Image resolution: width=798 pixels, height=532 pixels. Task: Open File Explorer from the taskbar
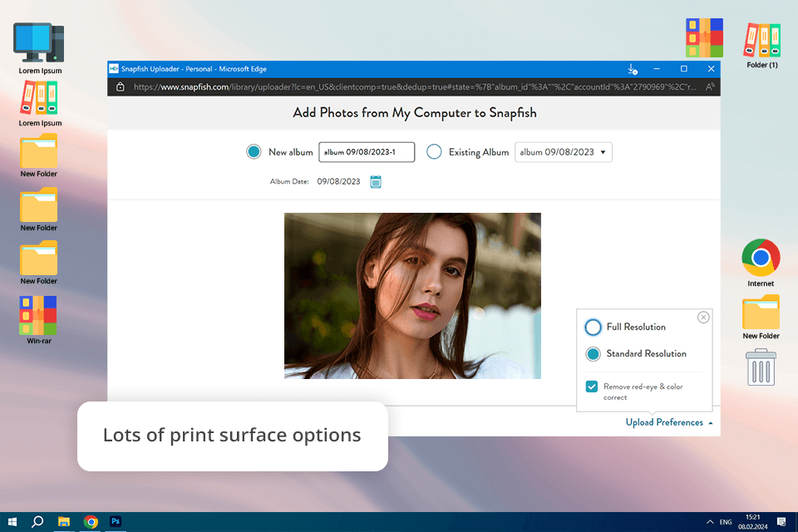point(64,521)
